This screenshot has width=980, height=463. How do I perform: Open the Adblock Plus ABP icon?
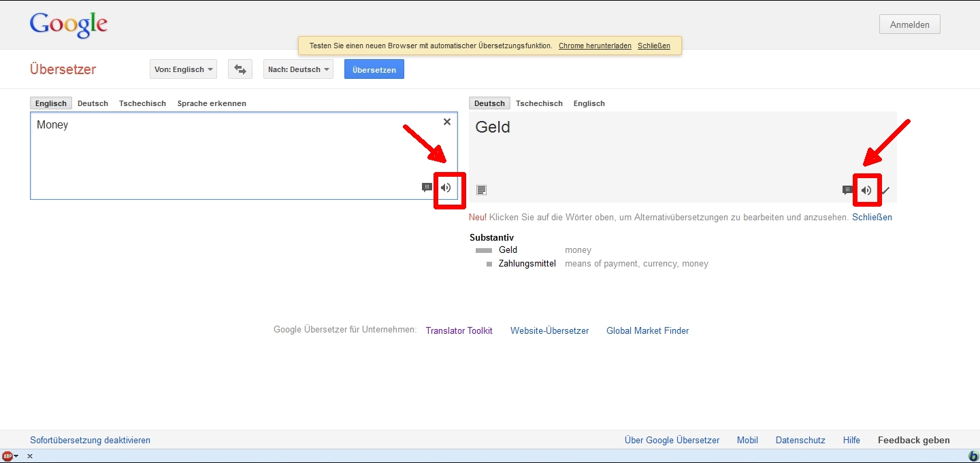tap(7, 456)
